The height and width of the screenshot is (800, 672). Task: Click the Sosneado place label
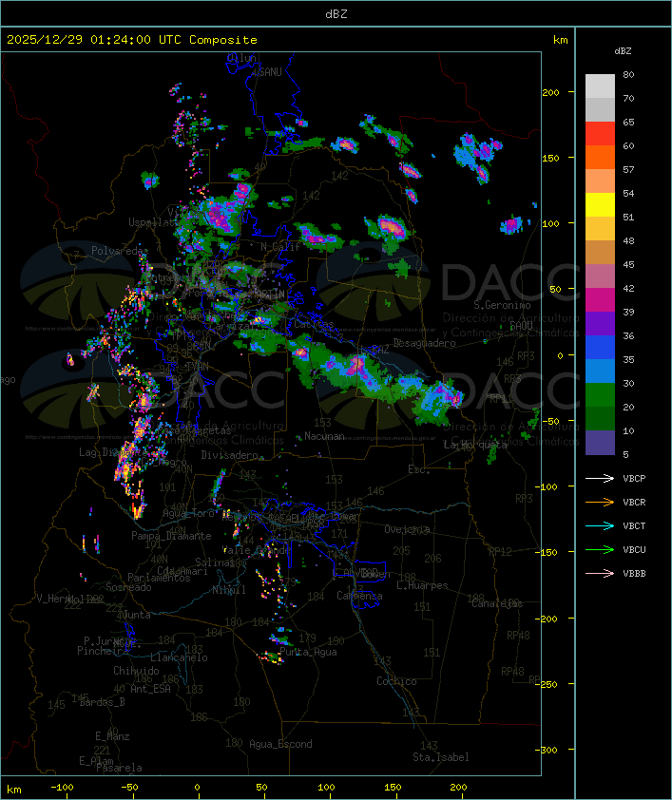click(128, 587)
